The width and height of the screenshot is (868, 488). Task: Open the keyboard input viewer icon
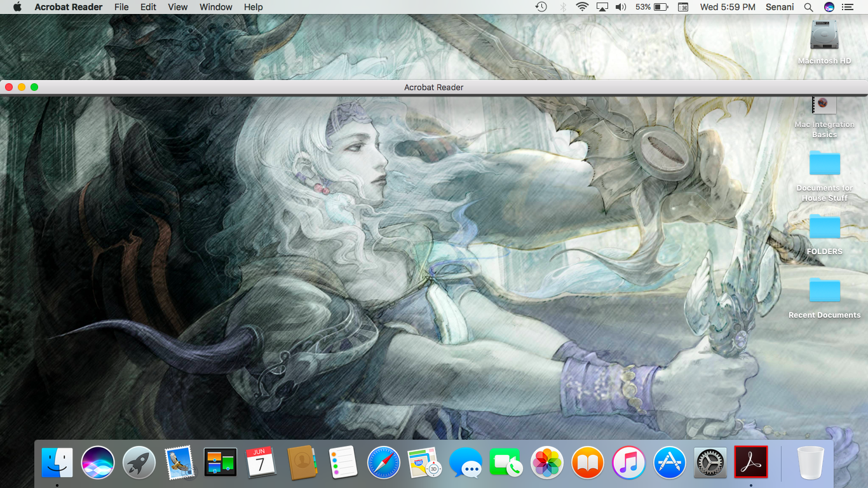[x=683, y=7]
